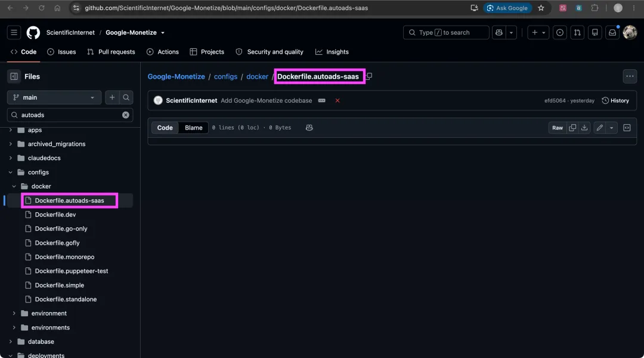
Task: Expand the environment folder
Action: [14, 313]
